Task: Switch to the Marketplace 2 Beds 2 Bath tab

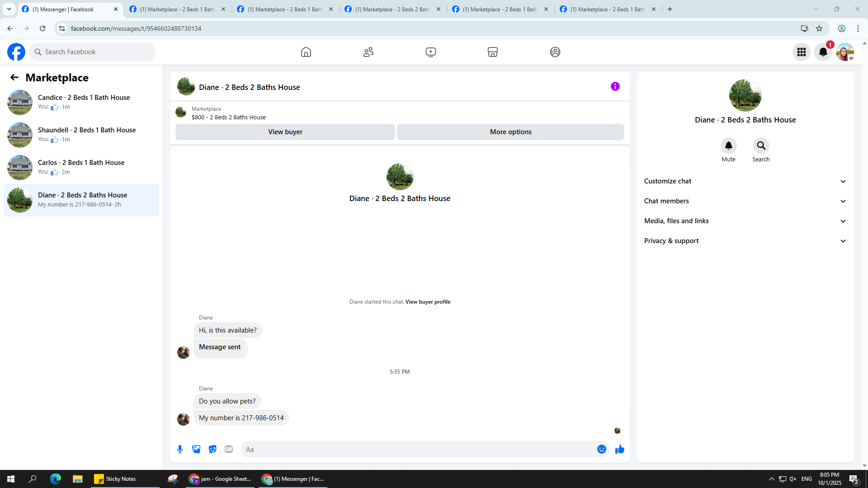Action: coord(393,9)
